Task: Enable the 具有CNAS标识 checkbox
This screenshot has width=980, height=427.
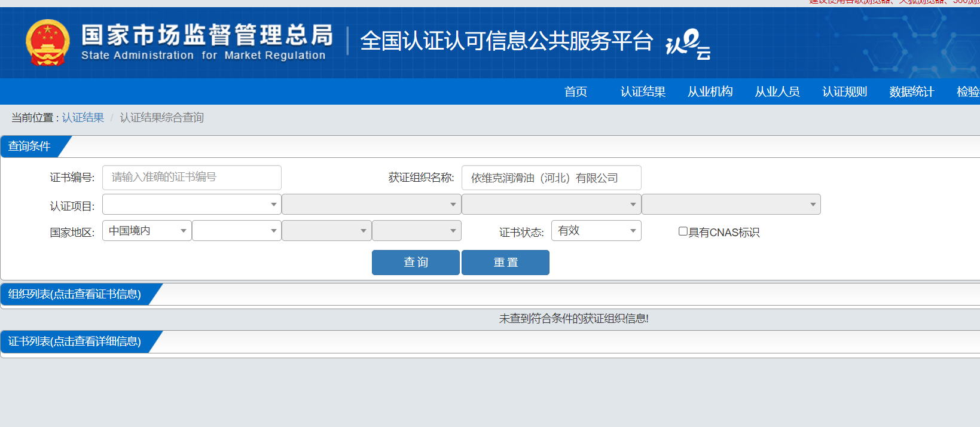Action: pos(683,231)
